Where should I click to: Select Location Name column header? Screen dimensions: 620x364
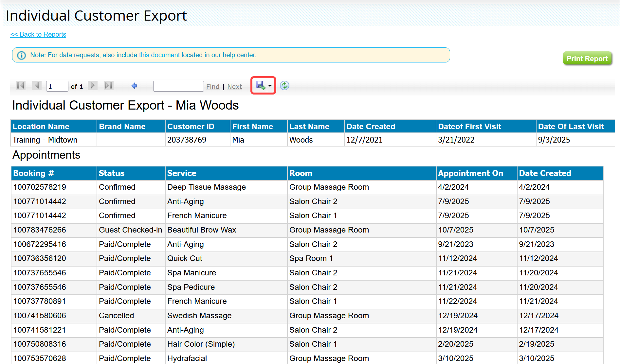tap(54, 127)
